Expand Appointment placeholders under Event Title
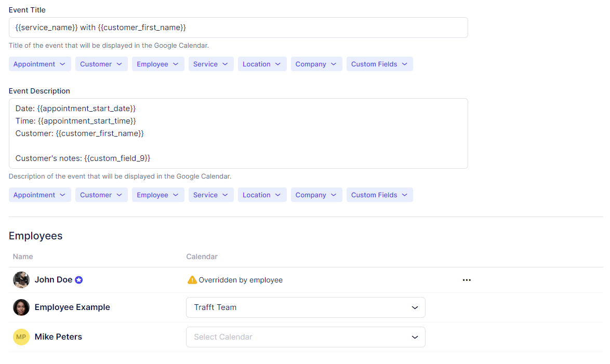 (39, 64)
